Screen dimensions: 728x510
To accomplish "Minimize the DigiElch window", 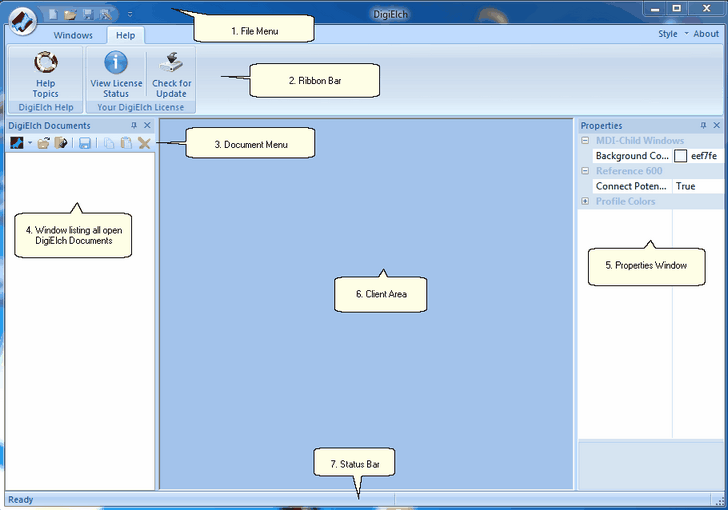I will click(x=655, y=8).
